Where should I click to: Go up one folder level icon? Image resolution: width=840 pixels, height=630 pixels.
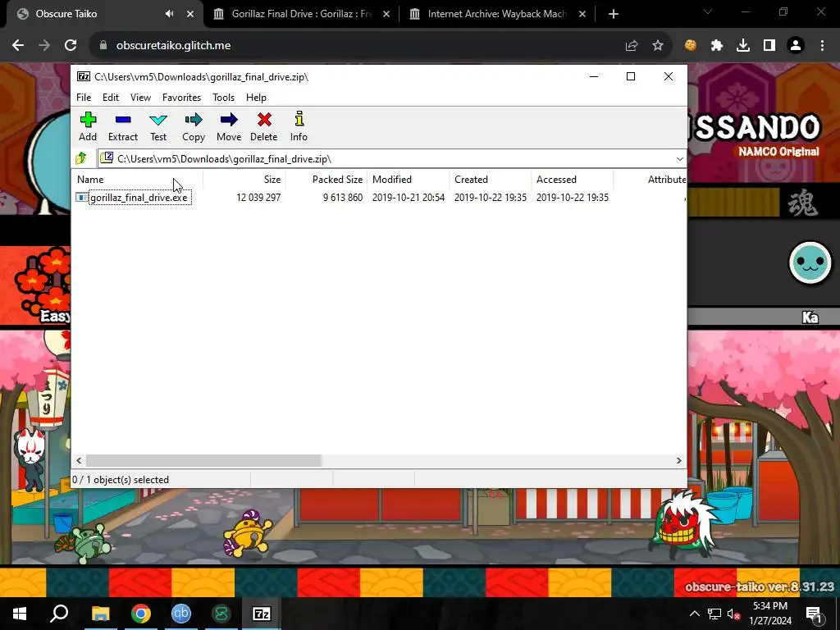[x=81, y=158]
